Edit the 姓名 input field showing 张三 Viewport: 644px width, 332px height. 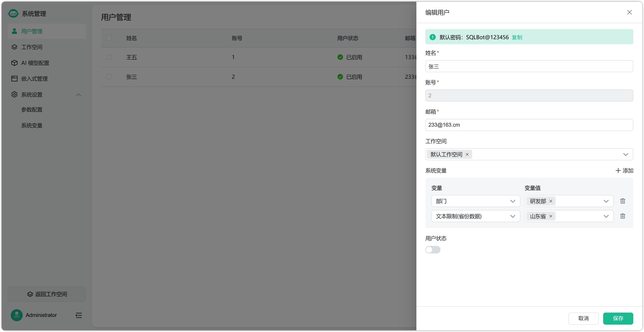tap(529, 66)
